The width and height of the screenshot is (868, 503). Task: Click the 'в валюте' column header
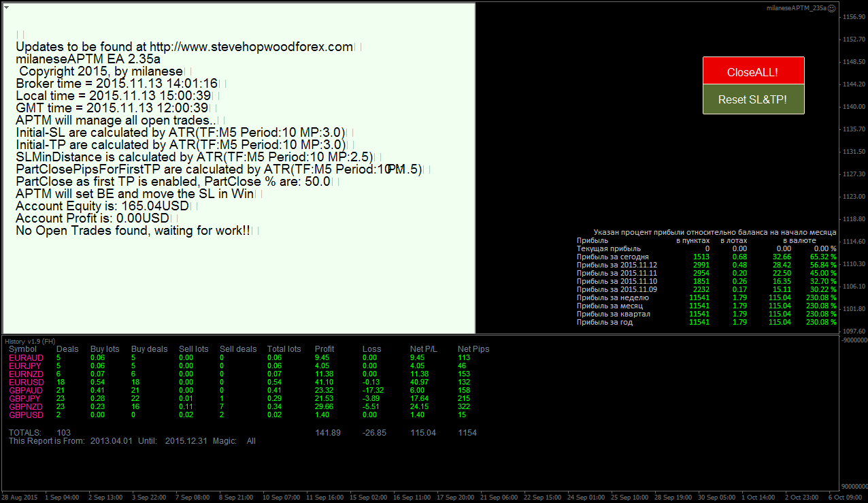799,241
